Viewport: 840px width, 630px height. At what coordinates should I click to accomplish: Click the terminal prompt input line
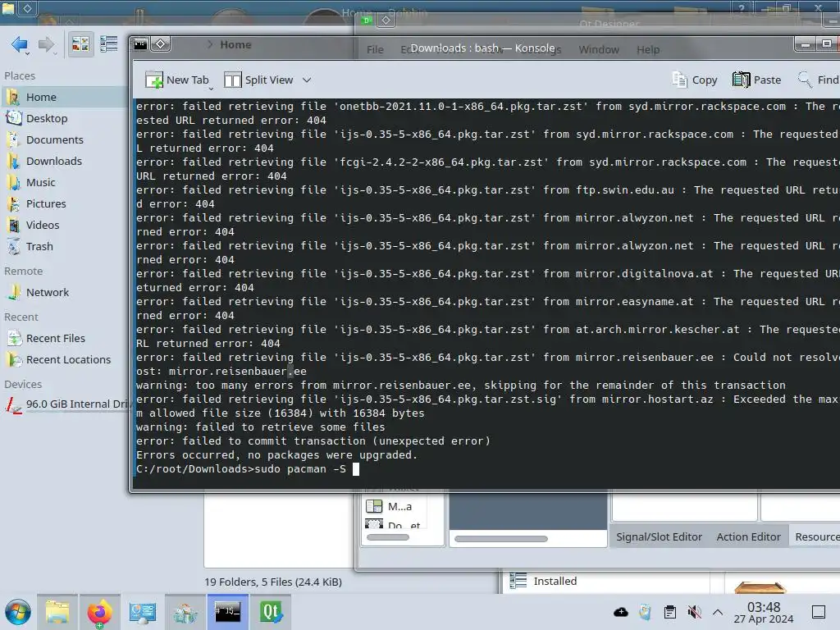486,469
